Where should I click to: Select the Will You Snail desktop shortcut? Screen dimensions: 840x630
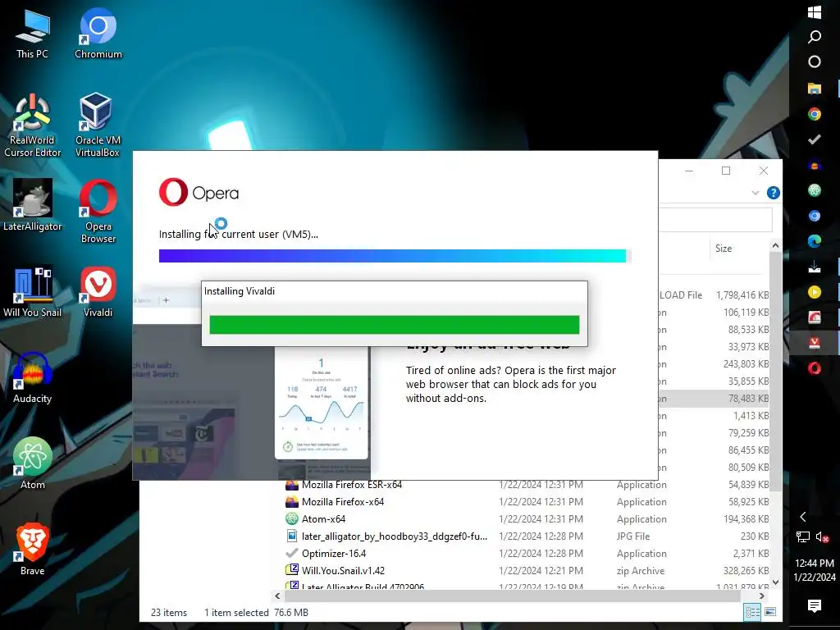pos(32,292)
